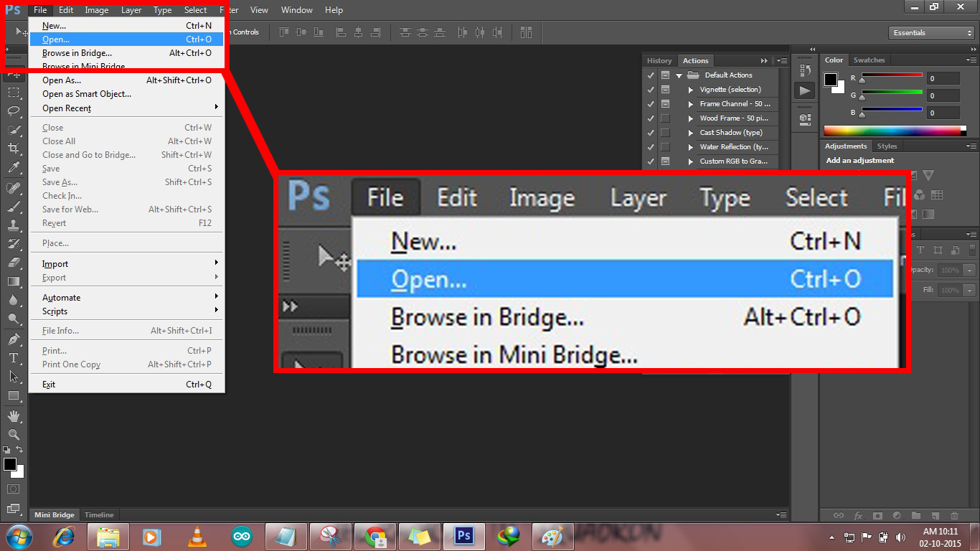Select the Gradient tool
980x551 pixels.
point(14,281)
